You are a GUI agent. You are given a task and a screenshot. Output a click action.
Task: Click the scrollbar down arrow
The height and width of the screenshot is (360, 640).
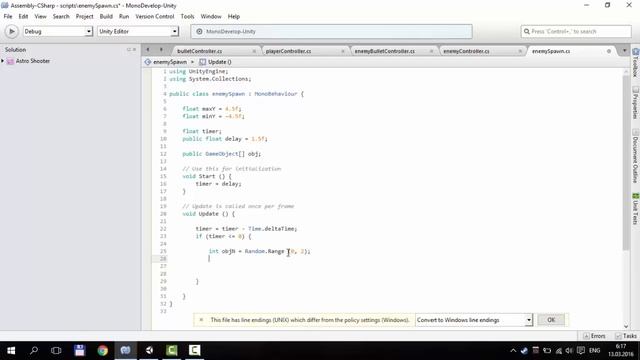click(x=626, y=327)
